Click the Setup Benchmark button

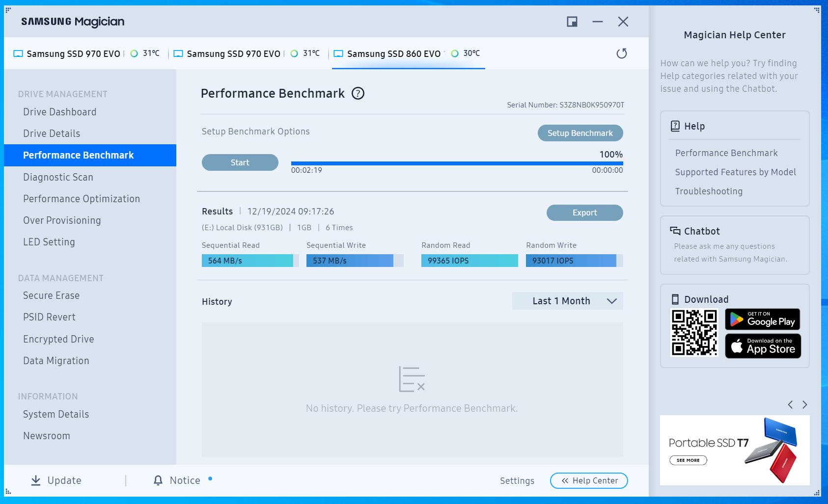[x=580, y=133]
